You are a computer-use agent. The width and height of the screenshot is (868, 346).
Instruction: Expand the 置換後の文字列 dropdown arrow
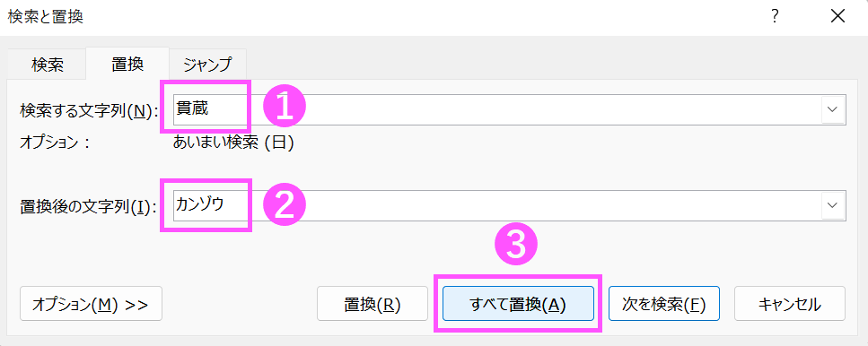tap(833, 205)
